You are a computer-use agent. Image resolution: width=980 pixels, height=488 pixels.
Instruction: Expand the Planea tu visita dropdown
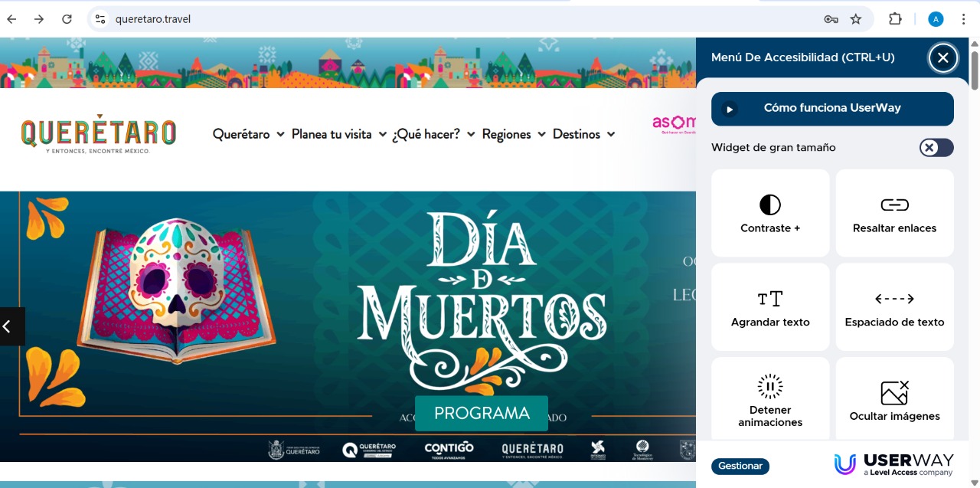332,134
